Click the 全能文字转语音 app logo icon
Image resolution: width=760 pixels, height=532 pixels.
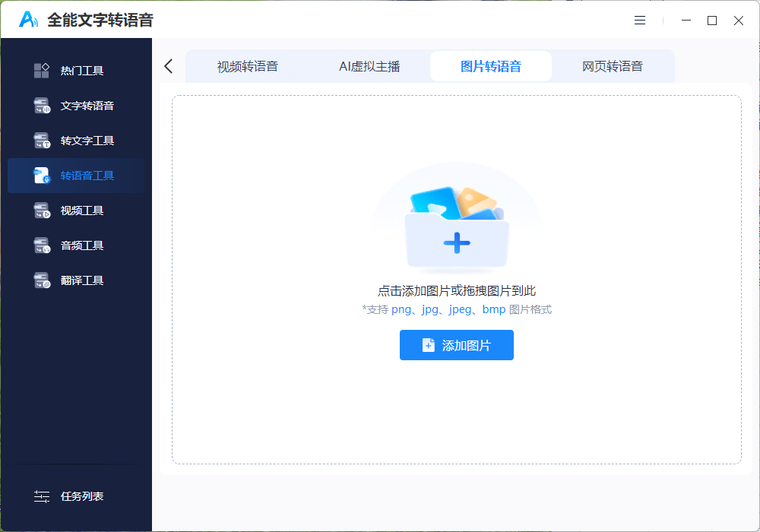pyautogui.click(x=28, y=20)
